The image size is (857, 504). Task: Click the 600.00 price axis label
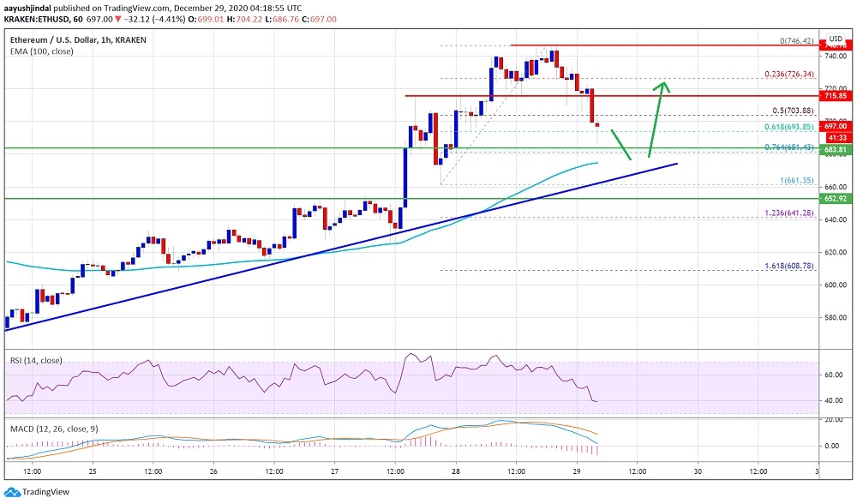tap(836, 285)
